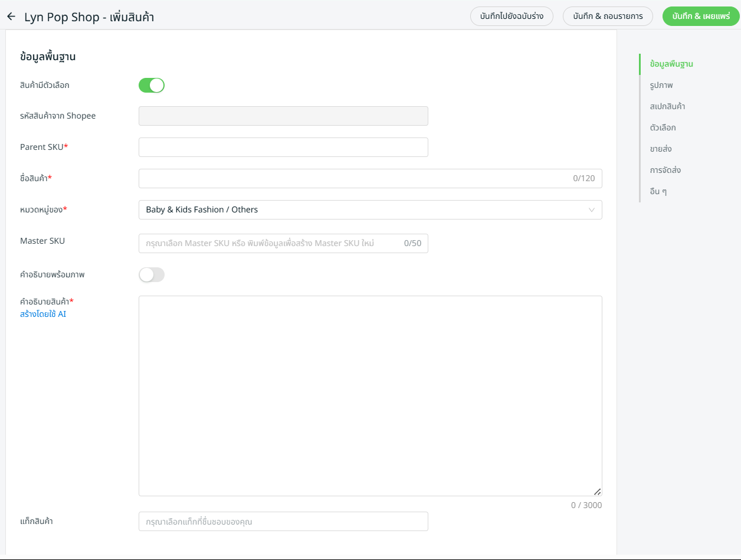The height and width of the screenshot is (560, 741).
Task: Navigate to ตัวเลือก section
Action: click(663, 127)
